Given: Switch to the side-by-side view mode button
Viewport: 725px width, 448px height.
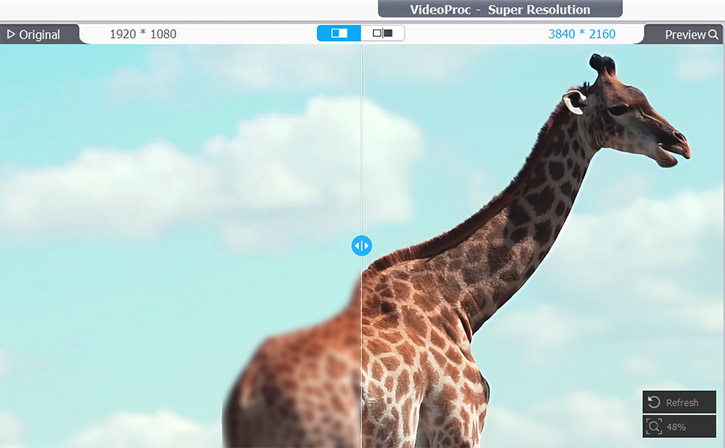Looking at the screenshot, I should tap(383, 33).
